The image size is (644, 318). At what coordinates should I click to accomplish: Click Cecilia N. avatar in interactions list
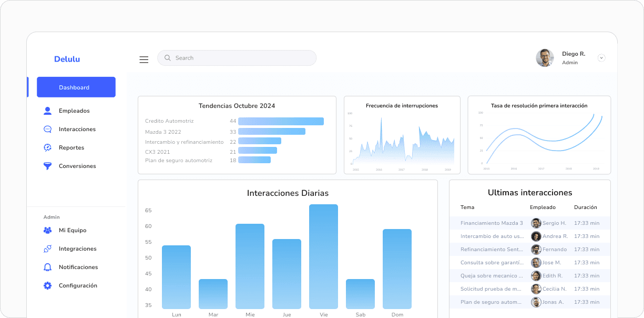coord(536,289)
